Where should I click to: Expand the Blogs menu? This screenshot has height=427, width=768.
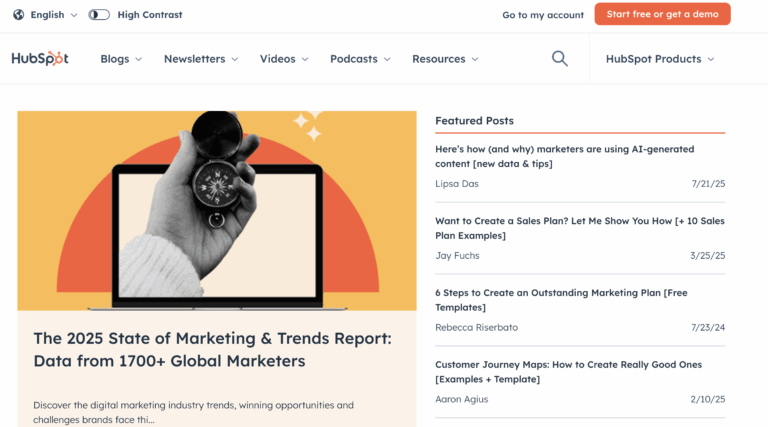121,59
